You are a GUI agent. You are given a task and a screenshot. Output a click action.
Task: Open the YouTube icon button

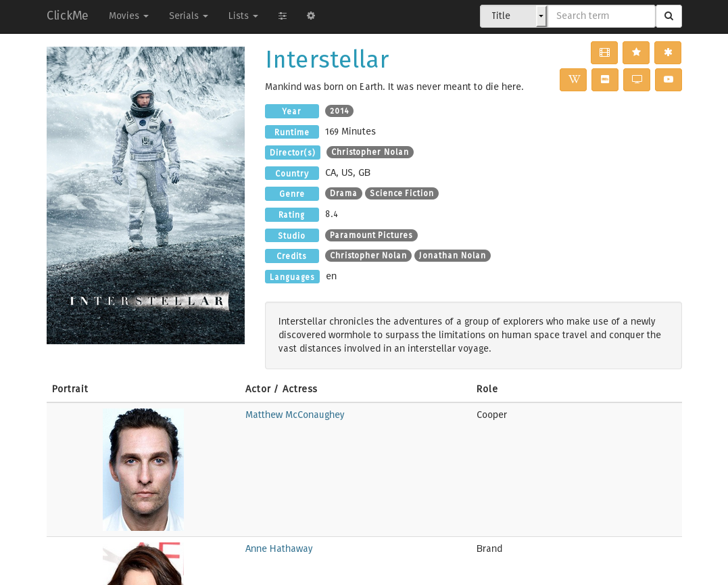669,80
